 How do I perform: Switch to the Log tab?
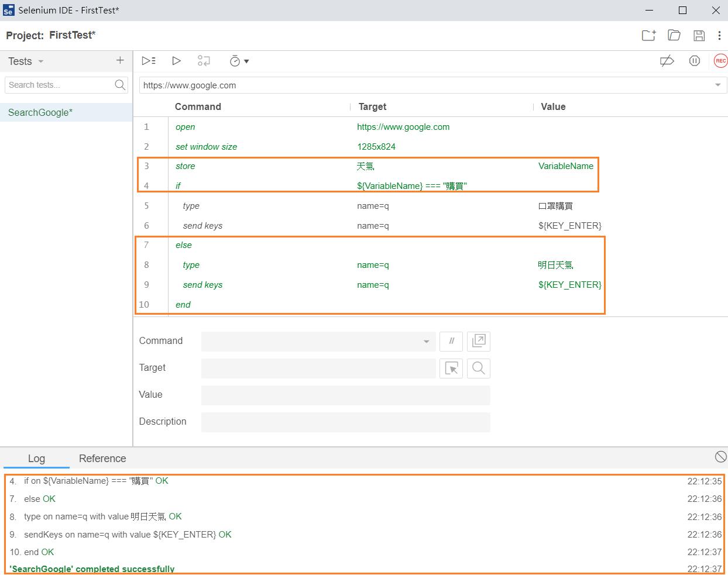[36, 459]
